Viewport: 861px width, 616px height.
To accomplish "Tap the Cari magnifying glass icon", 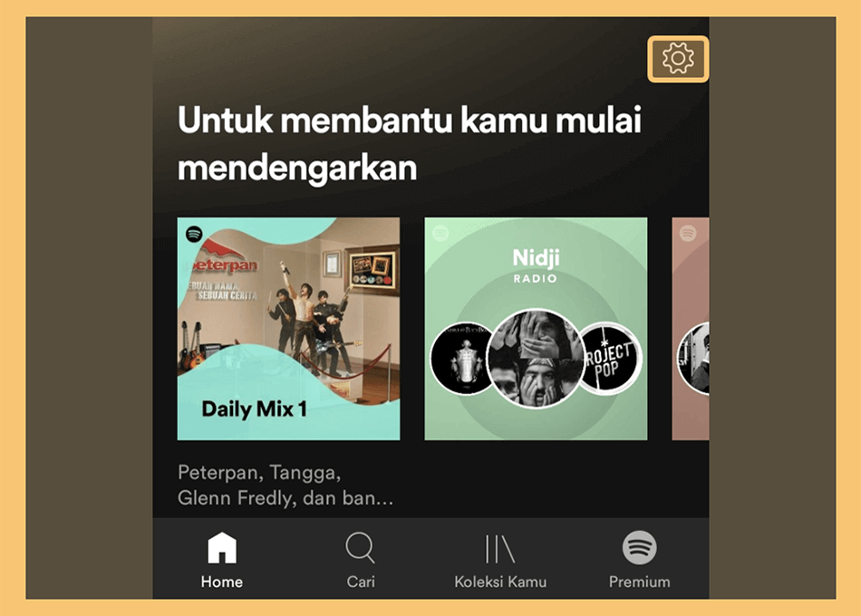I will click(360, 547).
